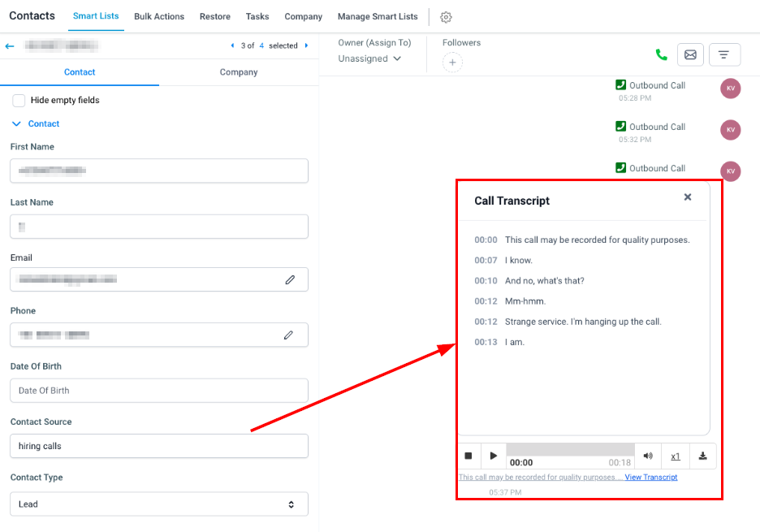760x532 pixels.
Task: Add a follower with plus icon
Action: tap(452, 63)
